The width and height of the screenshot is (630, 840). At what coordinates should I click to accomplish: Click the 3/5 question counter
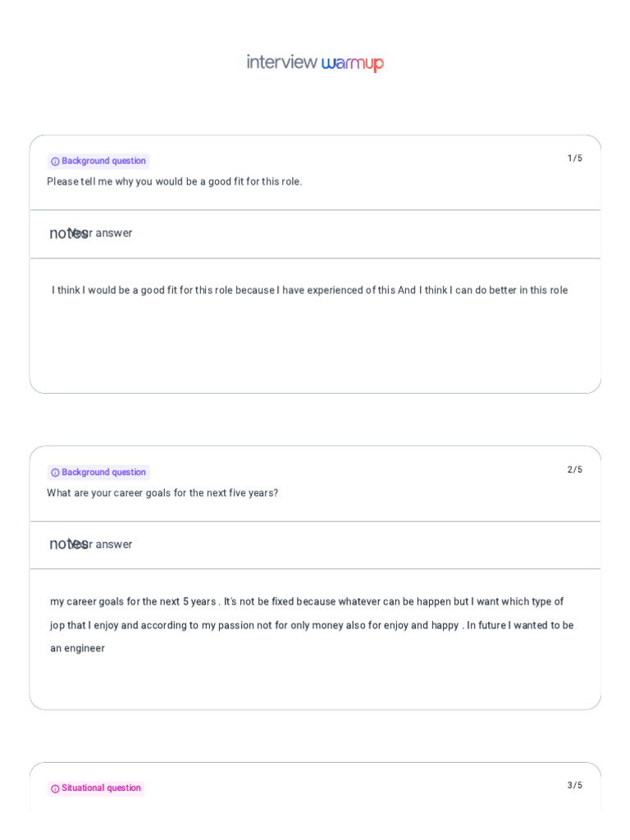[x=574, y=785]
